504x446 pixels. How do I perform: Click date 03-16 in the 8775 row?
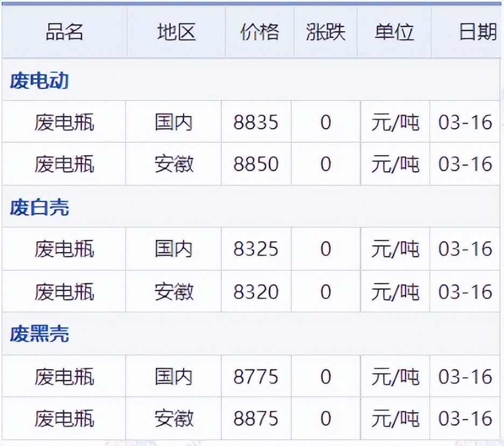pyautogui.click(x=465, y=377)
